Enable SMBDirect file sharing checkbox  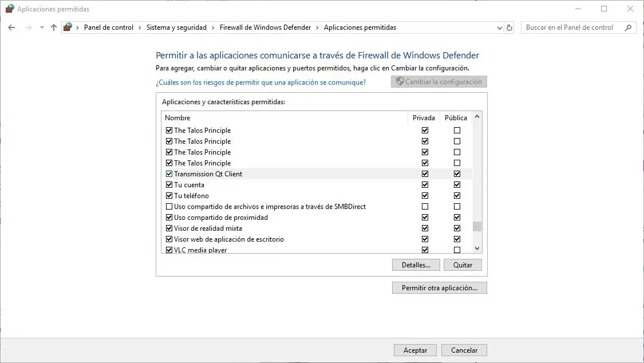click(169, 207)
